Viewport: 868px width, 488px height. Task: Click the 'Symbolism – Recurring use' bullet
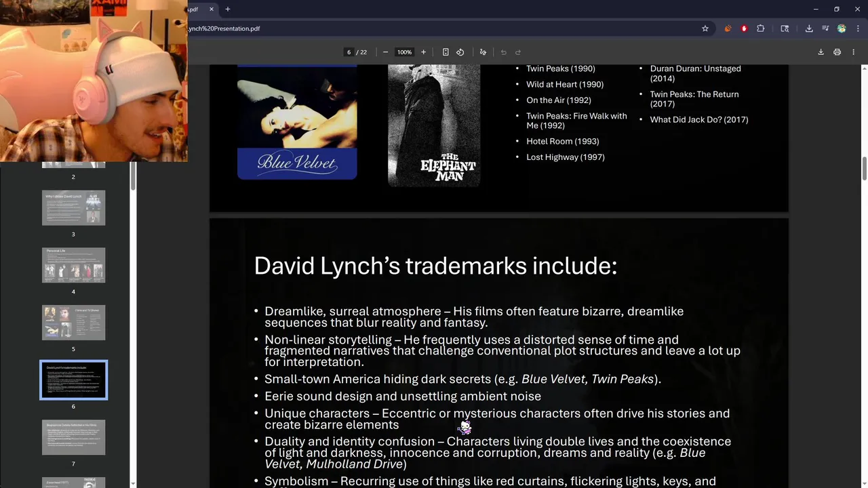[490, 481]
